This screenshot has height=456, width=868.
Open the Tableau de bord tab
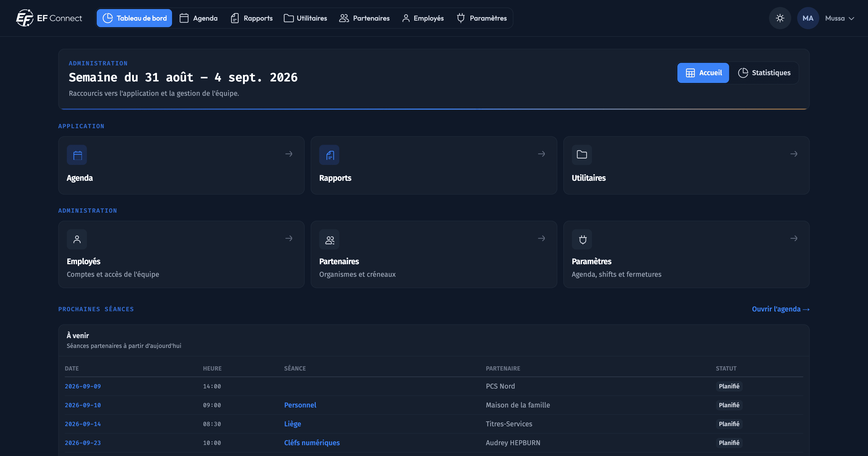click(134, 18)
